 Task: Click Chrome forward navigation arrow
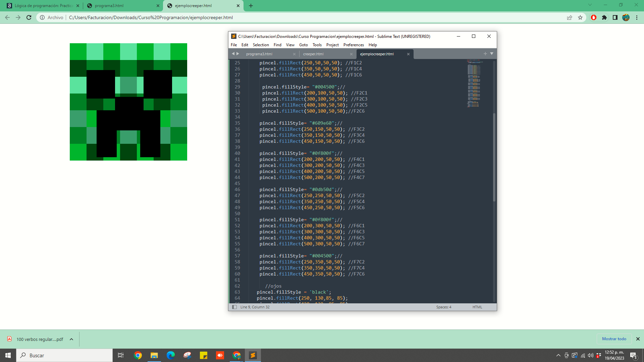tap(18, 17)
